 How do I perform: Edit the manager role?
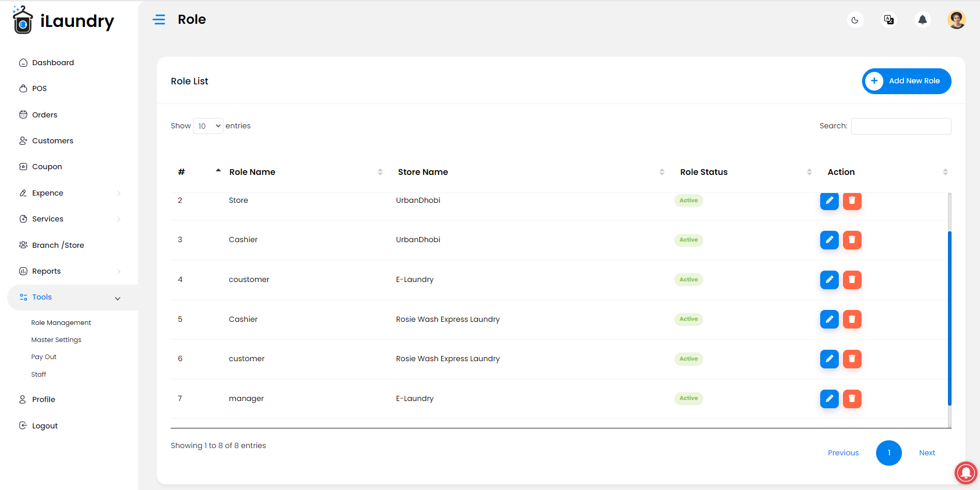click(x=830, y=399)
